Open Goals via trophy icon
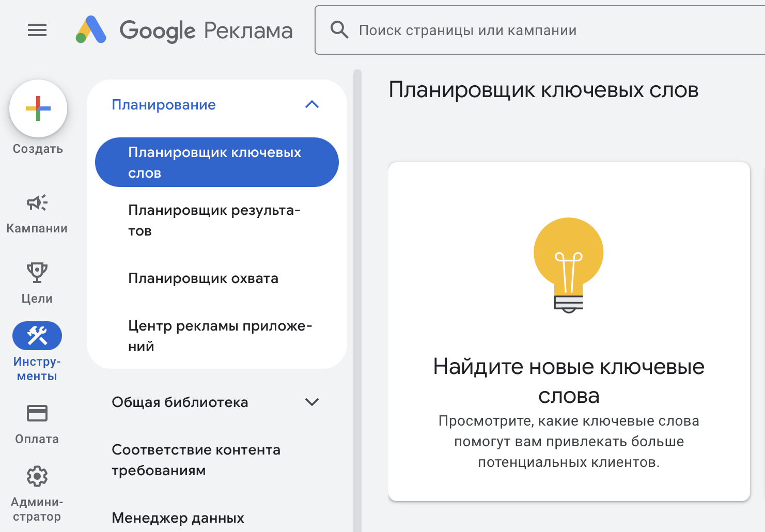The width and height of the screenshot is (765, 532). coord(37,273)
